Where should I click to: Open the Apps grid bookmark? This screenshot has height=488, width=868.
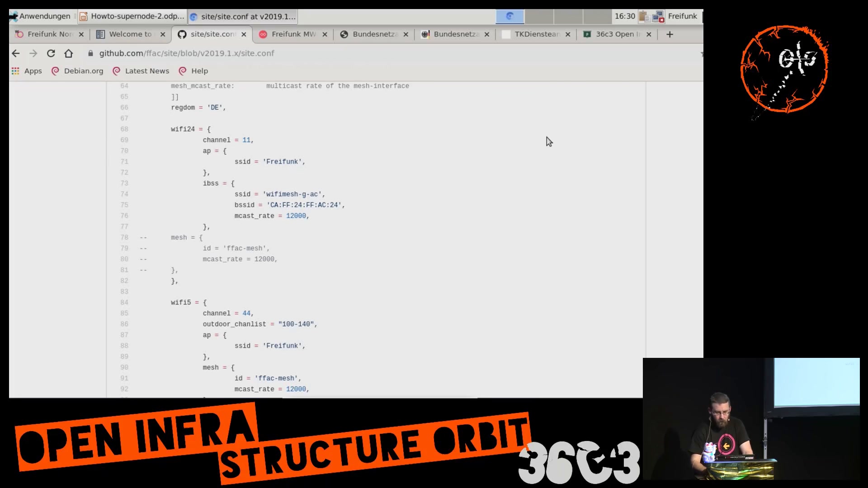click(x=27, y=71)
